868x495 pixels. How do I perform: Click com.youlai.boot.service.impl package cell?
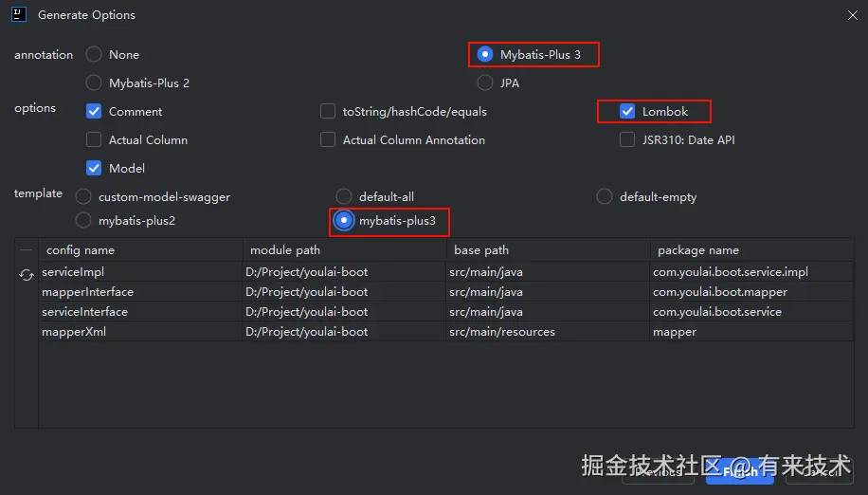coord(751,272)
